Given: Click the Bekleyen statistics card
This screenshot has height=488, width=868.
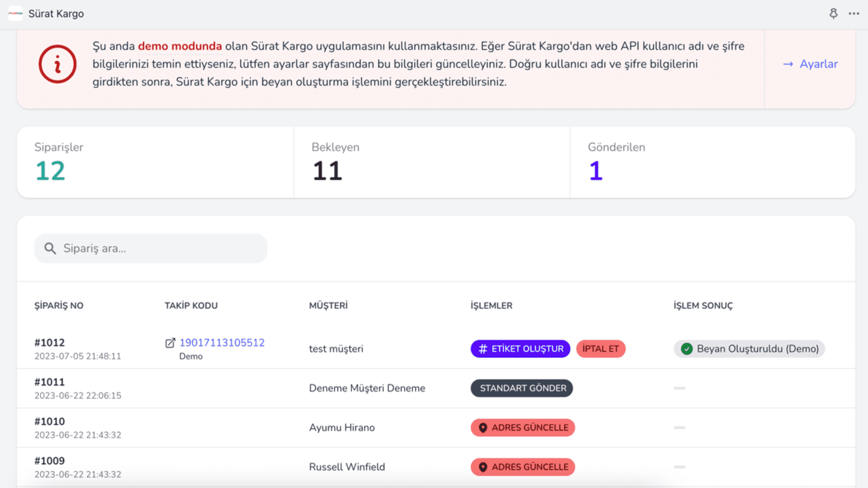Looking at the screenshot, I should point(432,162).
